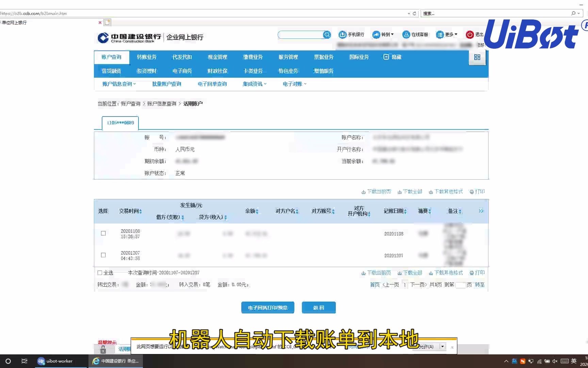The width and height of the screenshot is (588, 368).
Task: Check the transaction row dated 20201207
Action: (103, 255)
